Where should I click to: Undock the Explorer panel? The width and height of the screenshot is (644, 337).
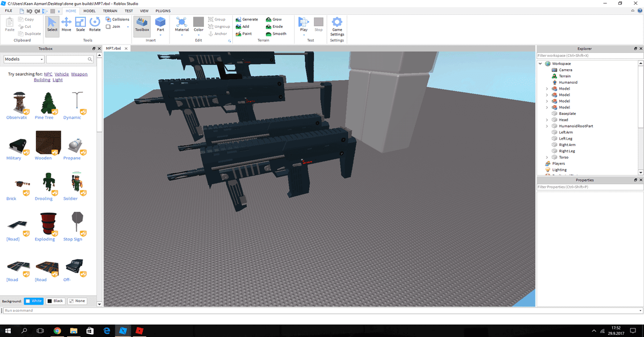pos(635,48)
